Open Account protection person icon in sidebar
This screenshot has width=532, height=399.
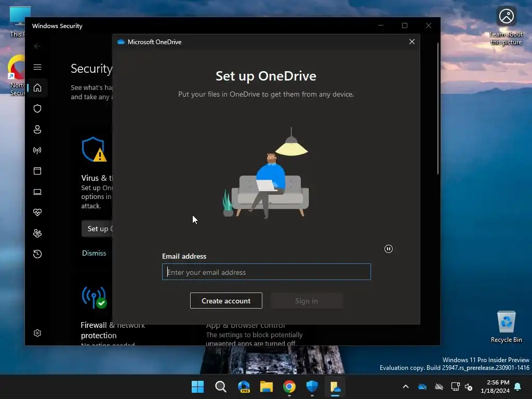[x=37, y=129]
